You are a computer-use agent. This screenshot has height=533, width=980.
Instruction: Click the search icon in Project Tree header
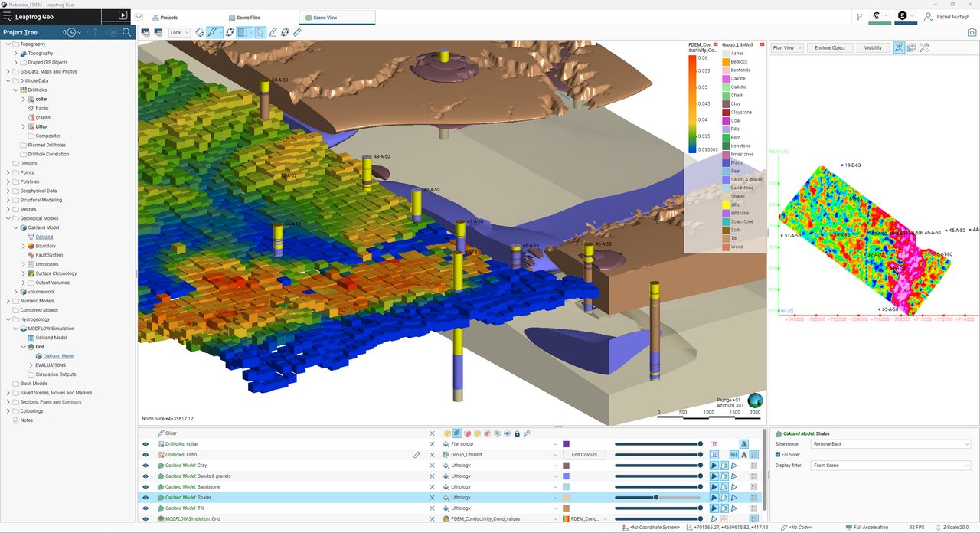click(x=128, y=32)
